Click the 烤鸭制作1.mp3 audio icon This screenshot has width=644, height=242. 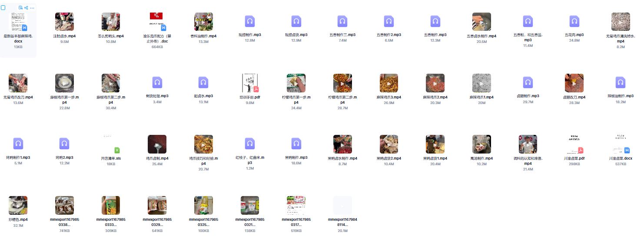[x=18, y=144]
